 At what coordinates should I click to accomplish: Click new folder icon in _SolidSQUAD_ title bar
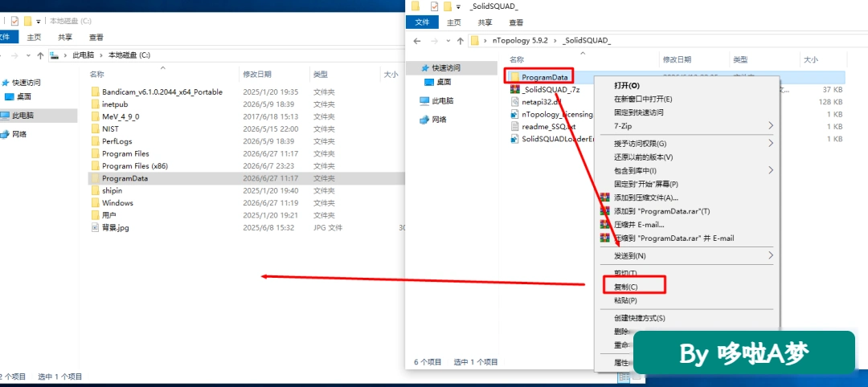coord(448,6)
